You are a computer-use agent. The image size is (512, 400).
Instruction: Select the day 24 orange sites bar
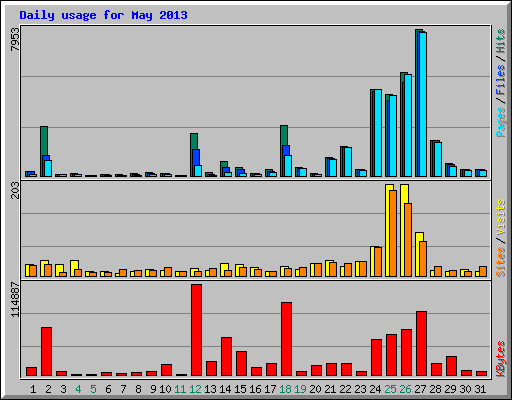point(378,262)
